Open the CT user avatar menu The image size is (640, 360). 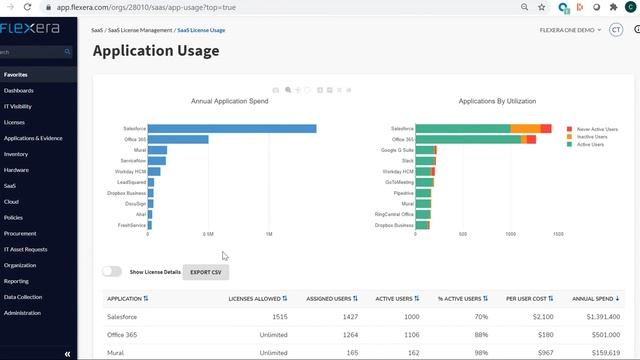[x=616, y=30]
